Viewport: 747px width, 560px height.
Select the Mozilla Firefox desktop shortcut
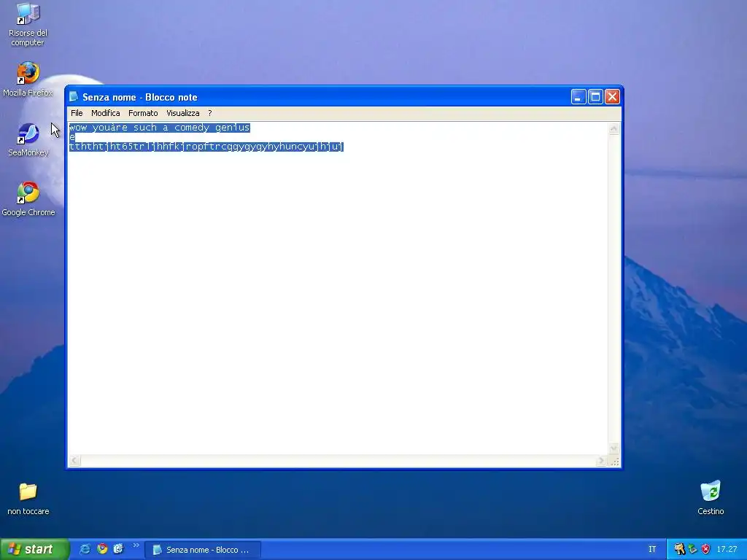[28, 79]
